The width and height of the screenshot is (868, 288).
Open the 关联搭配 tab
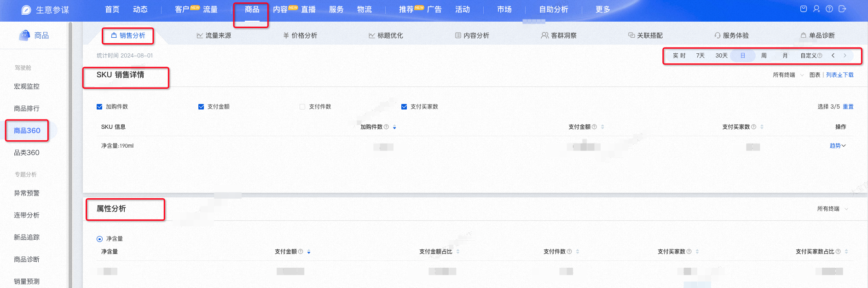click(645, 35)
